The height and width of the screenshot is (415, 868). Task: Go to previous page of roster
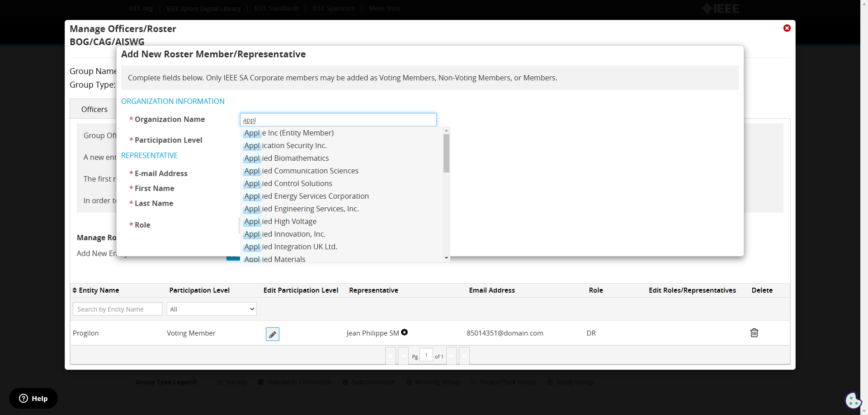point(403,356)
